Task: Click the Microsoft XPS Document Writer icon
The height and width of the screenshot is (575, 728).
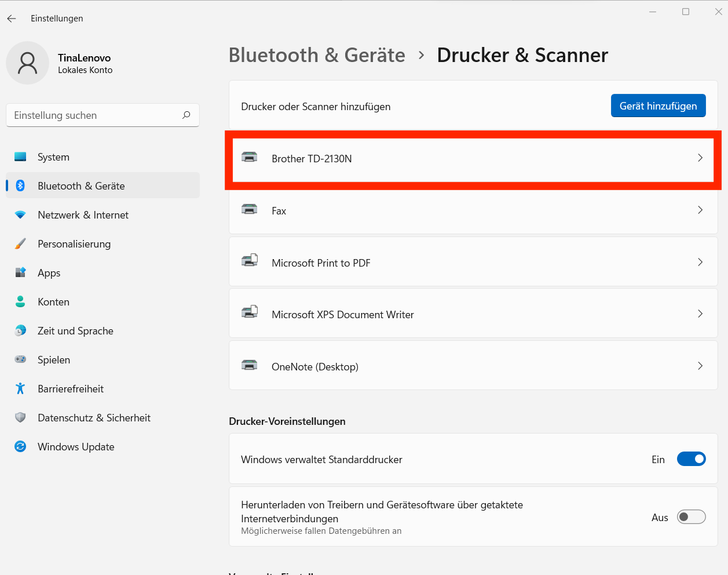Action: [250, 312]
